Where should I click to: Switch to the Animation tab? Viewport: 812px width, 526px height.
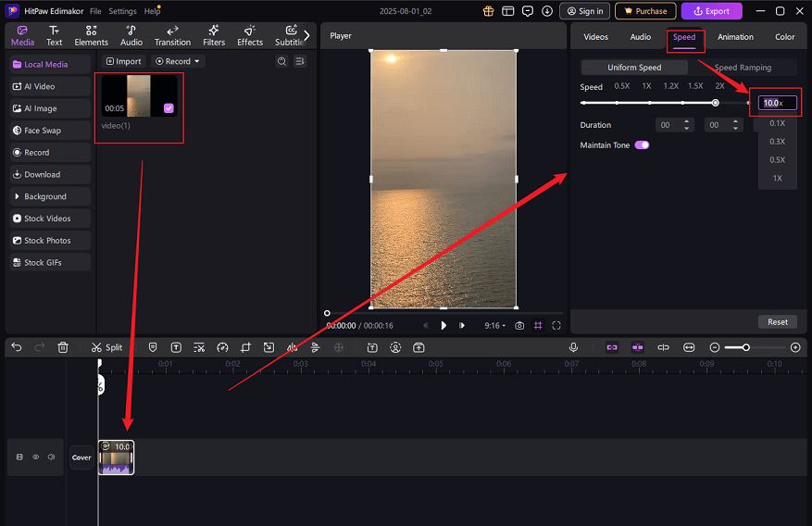click(x=735, y=37)
